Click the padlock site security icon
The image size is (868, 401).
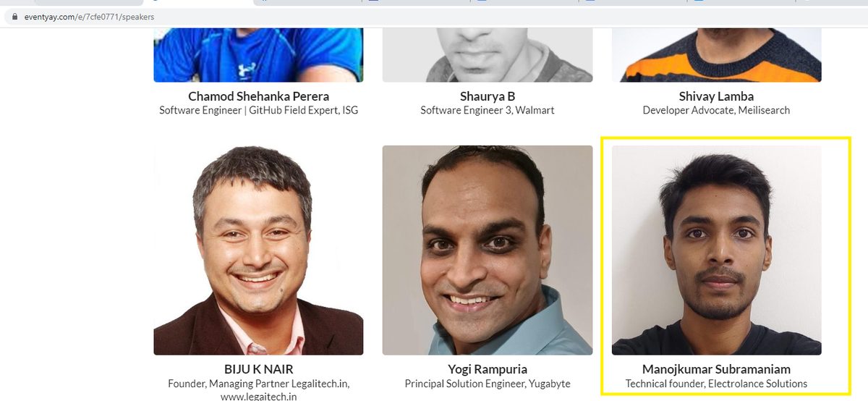(x=14, y=16)
